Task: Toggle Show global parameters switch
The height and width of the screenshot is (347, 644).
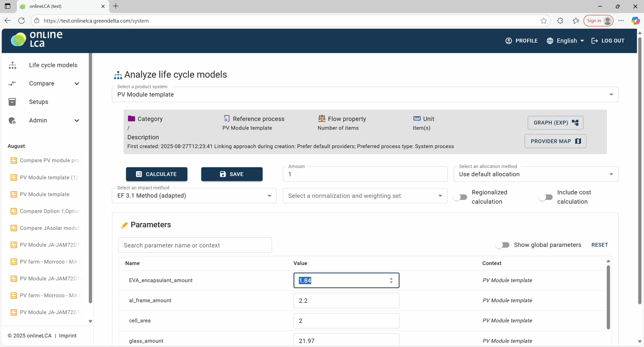Action: (502, 245)
